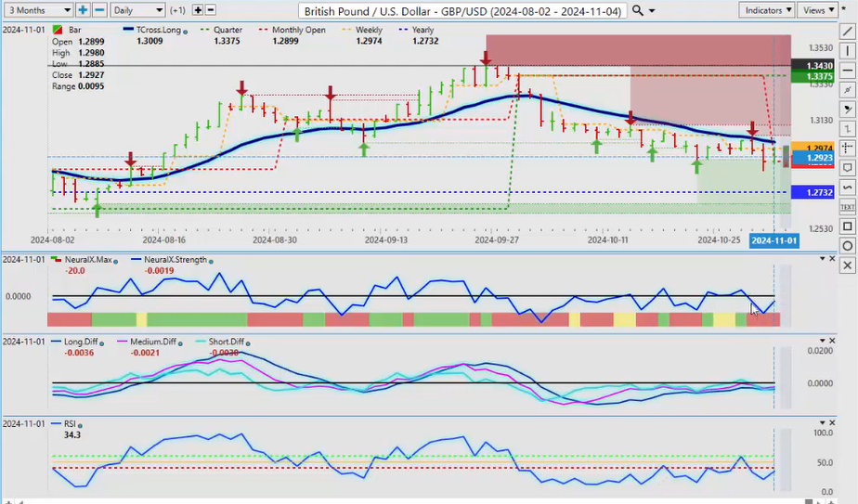Select the vertical line drawing tool
Image resolution: width=858 pixels, height=504 pixels.
coord(848,50)
